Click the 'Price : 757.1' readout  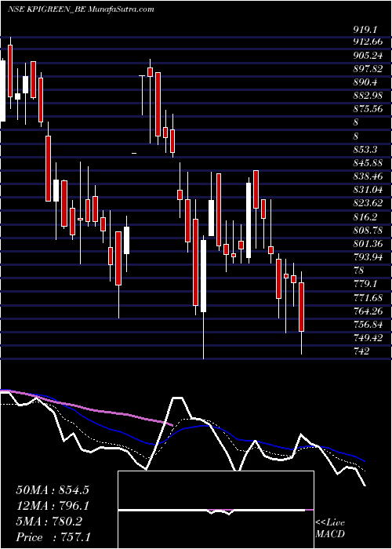(53, 537)
